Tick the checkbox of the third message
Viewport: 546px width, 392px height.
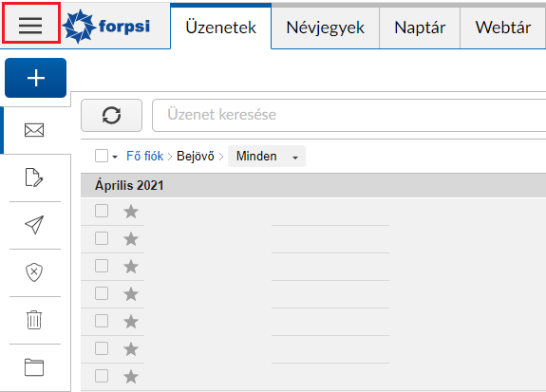[x=102, y=266]
